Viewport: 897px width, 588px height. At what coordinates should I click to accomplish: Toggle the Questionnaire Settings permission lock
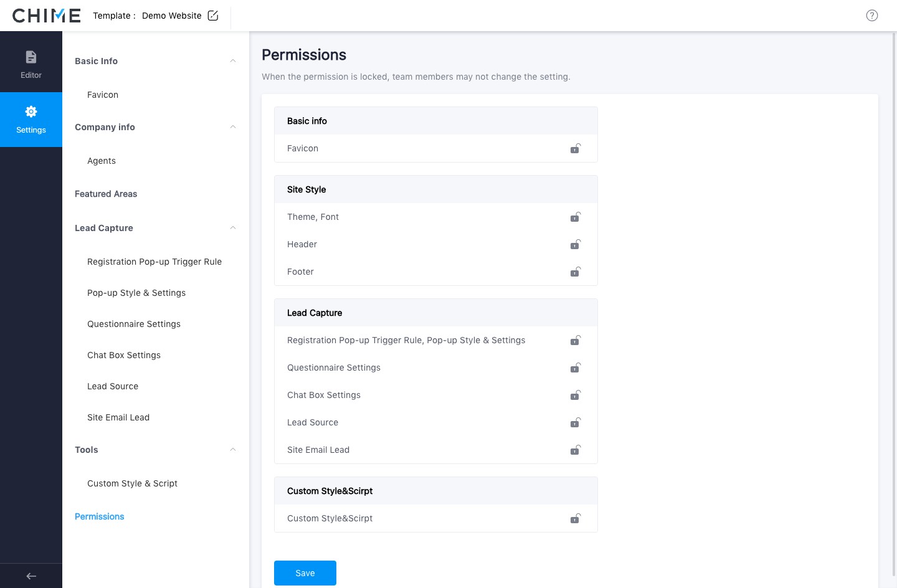tap(576, 367)
